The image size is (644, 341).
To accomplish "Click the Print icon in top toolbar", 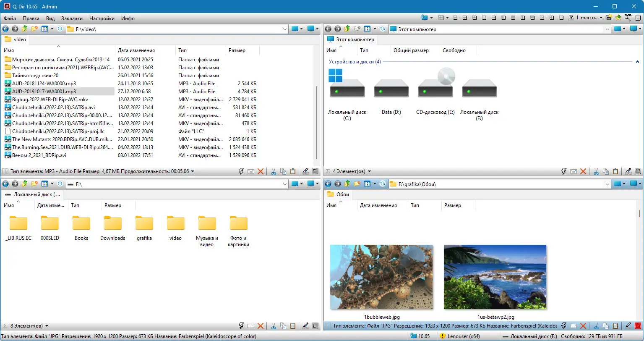I will [x=609, y=18].
